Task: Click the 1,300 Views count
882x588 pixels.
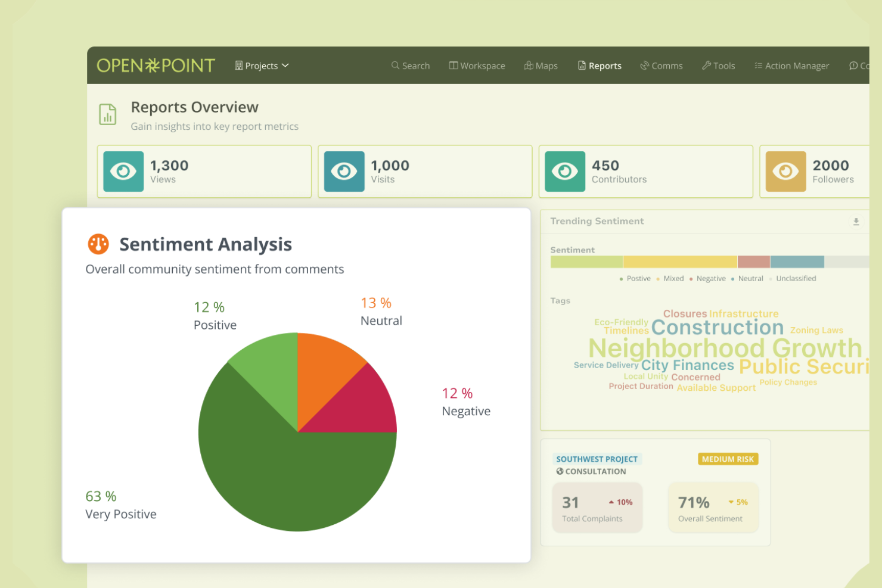Action: tap(169, 166)
